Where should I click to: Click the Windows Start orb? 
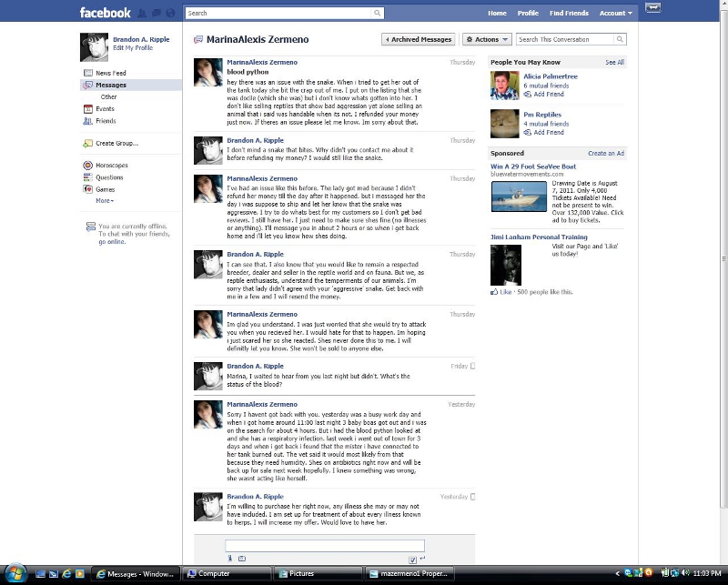15,574
